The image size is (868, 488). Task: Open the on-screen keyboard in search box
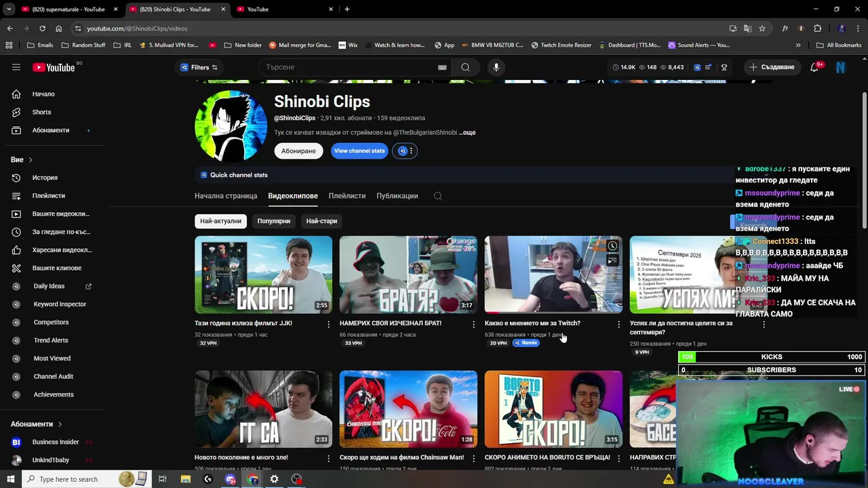[442, 67]
